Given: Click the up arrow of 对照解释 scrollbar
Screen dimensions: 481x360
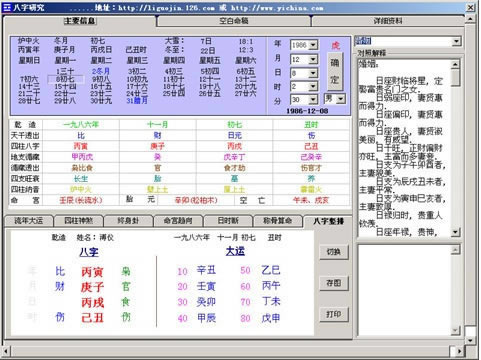Looking at the screenshot, I should [455, 64].
